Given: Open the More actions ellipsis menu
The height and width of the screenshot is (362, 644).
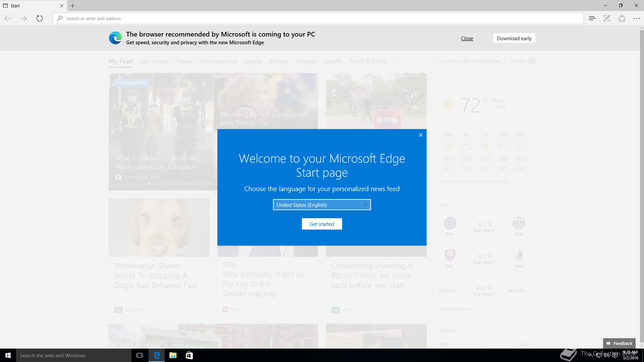Looking at the screenshot, I should pyautogui.click(x=636, y=18).
